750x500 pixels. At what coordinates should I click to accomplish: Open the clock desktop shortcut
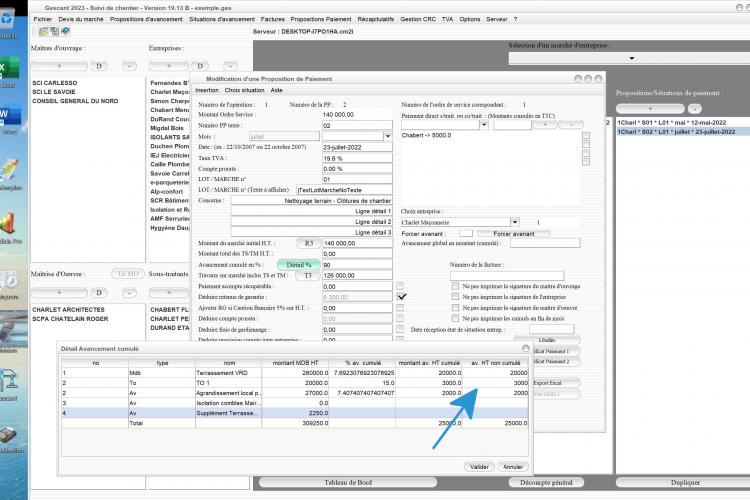(10, 282)
